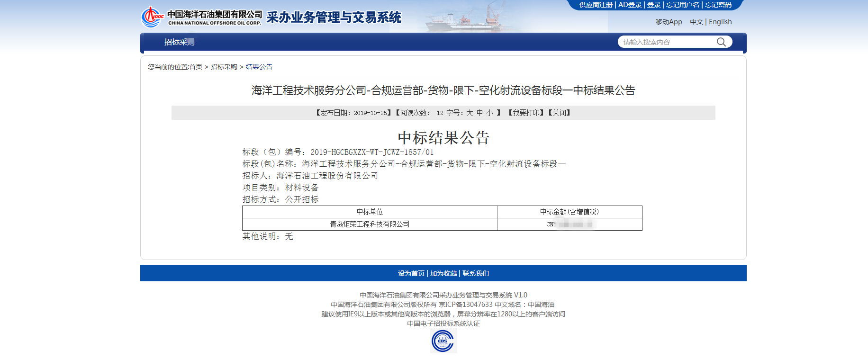Click the EBS certification badge
Screen dimensions: 868x359
(x=443, y=341)
